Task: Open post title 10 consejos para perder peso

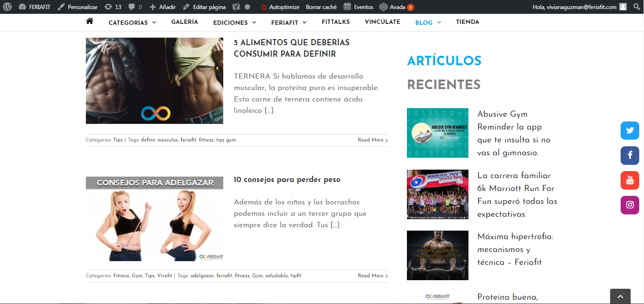Action: pos(287,180)
